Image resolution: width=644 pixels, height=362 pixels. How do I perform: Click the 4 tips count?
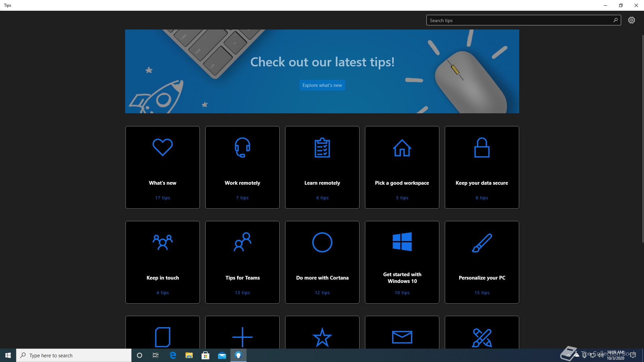(163, 293)
